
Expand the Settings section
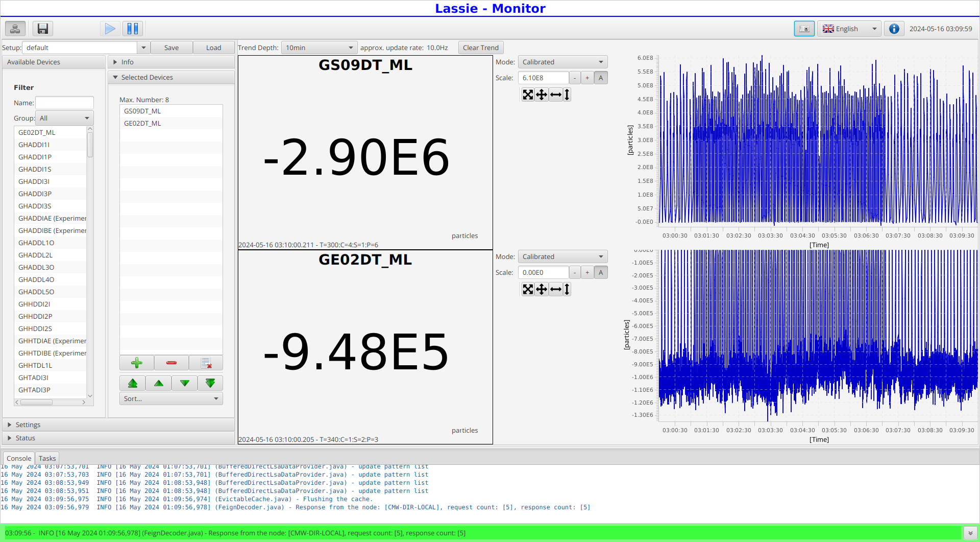point(118,425)
